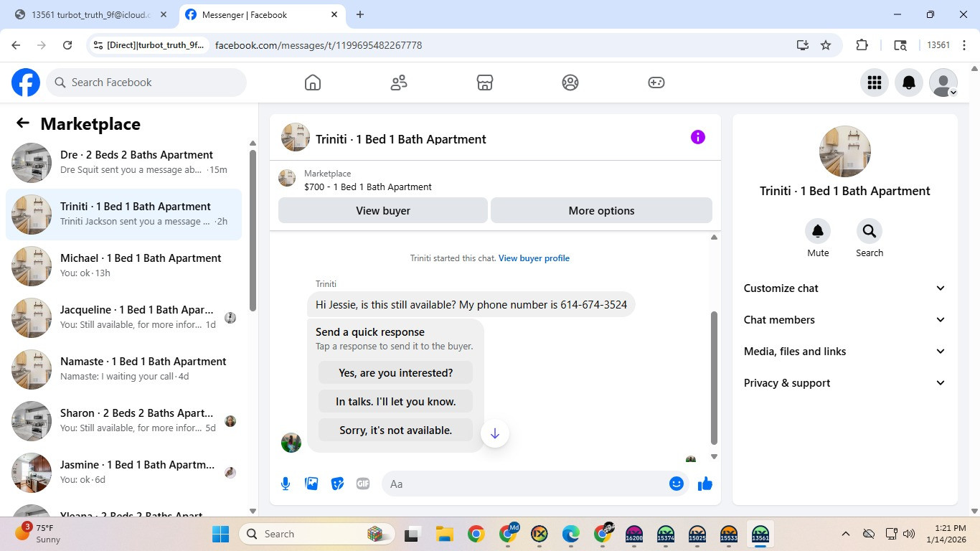The image size is (980, 551).
Task: Expand the Customize chat section
Action: (x=845, y=288)
